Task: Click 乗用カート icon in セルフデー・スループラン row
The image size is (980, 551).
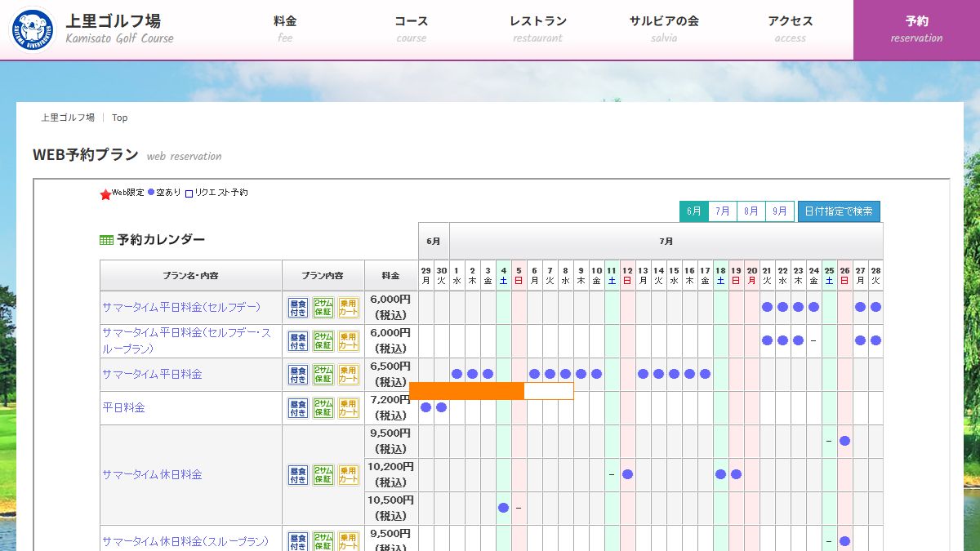Action: 349,341
